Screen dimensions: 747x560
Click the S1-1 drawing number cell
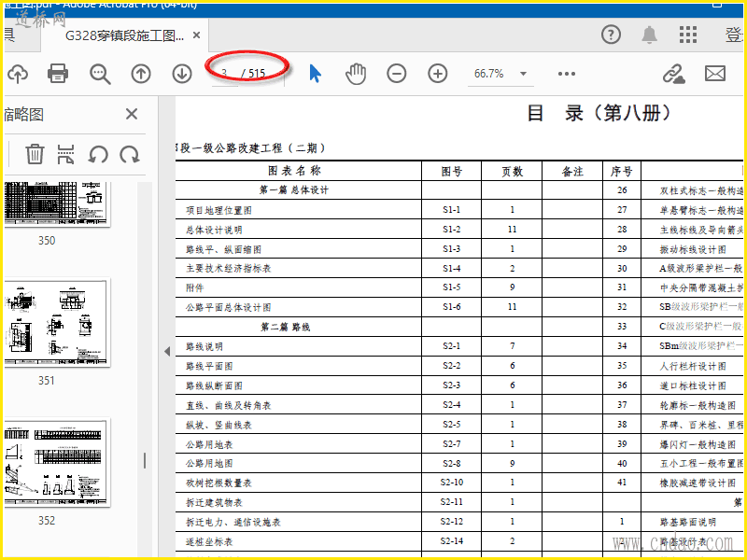point(452,209)
